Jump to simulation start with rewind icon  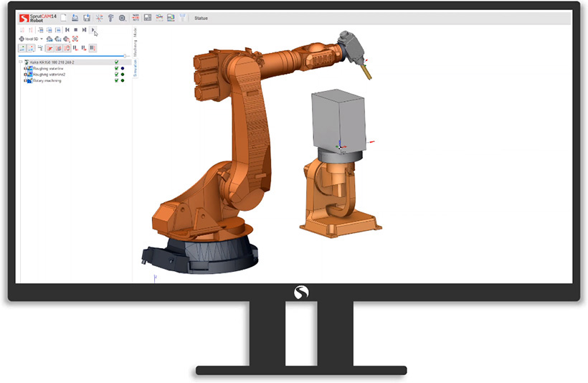(67, 29)
